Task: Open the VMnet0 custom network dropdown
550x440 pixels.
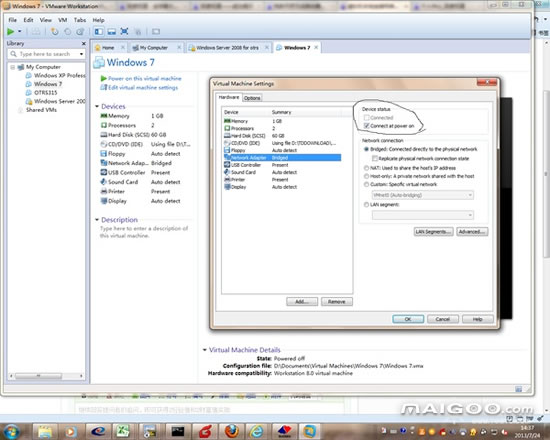Action: point(423,195)
